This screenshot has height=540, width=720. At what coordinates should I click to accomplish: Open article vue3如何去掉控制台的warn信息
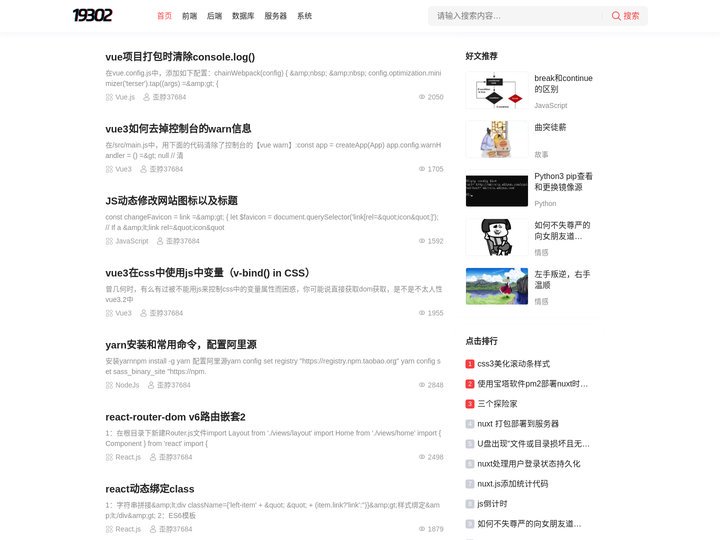178,129
